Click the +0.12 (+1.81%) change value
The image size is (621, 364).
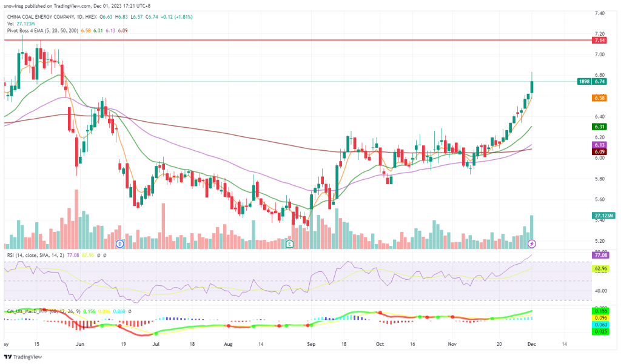click(x=176, y=17)
